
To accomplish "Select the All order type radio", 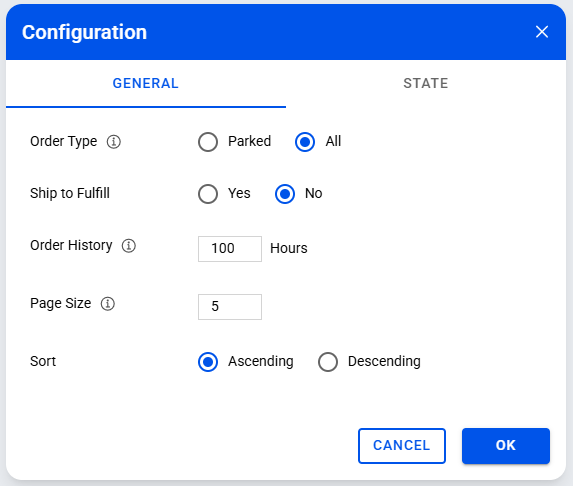I will coord(305,142).
